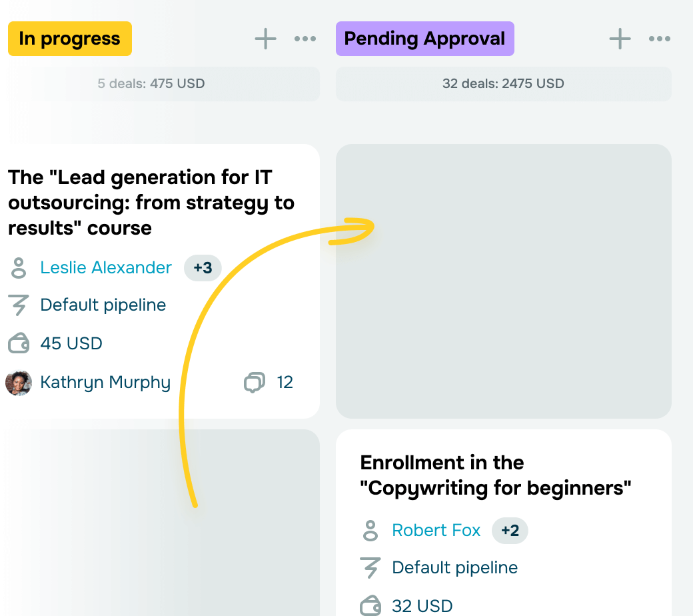The width and height of the screenshot is (693, 616).
Task: Add a deal in In progress column
Action: pos(266,39)
